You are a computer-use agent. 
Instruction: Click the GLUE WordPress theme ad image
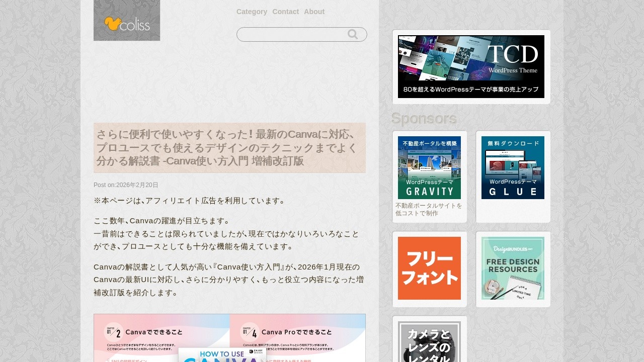513,167
